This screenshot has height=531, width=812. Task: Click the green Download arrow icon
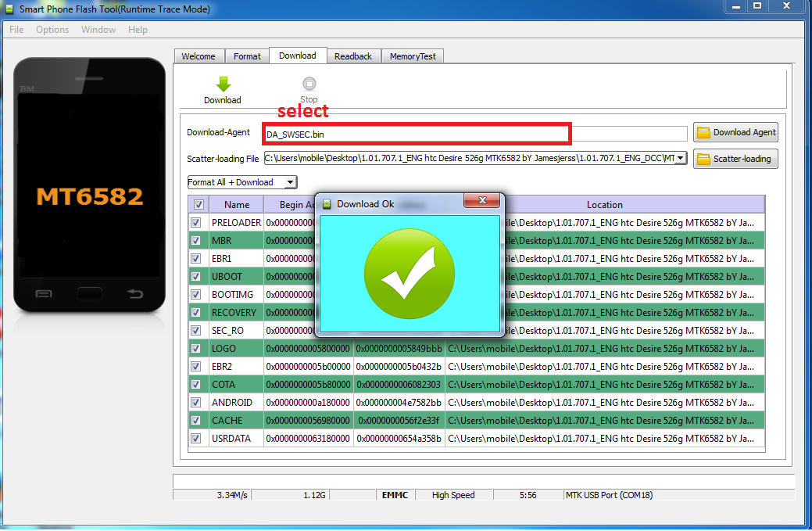tap(224, 84)
